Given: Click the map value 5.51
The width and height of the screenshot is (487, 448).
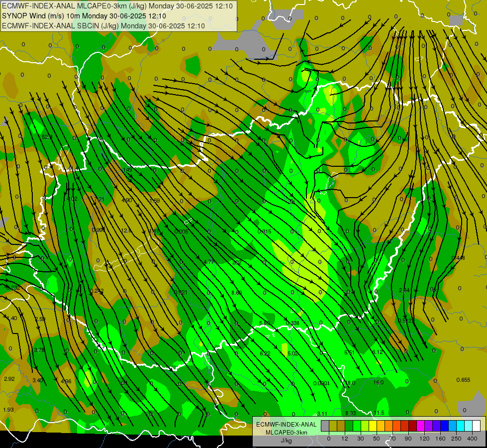Looking at the screenshot, I should click(x=349, y=352).
